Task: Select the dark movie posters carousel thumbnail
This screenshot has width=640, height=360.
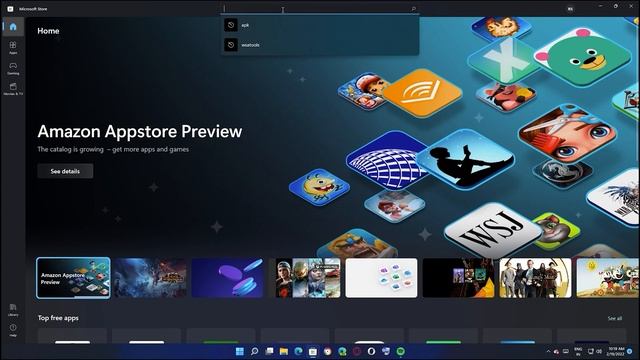Action: coord(458,278)
